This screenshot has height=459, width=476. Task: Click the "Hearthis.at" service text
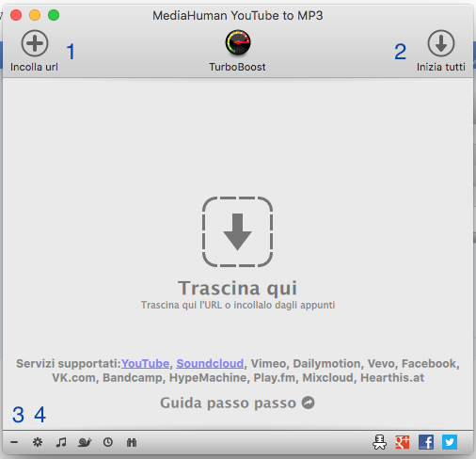coord(392,377)
